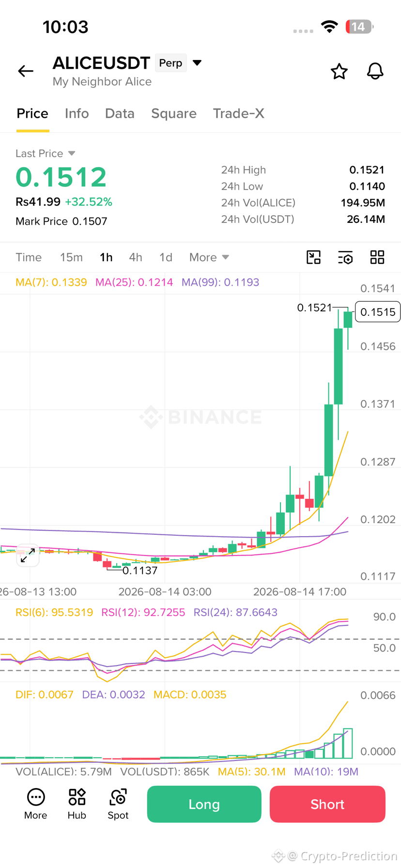Switch to Spot trading icon
Image resolution: width=401 pixels, height=868 pixels.
click(x=118, y=804)
